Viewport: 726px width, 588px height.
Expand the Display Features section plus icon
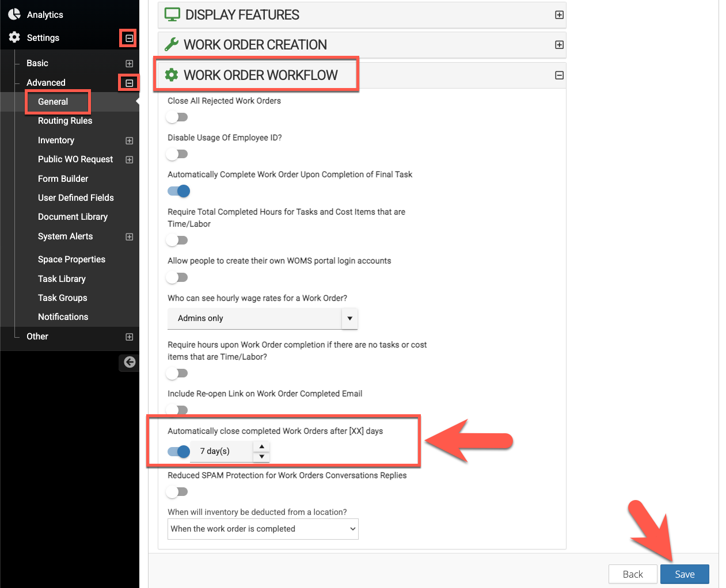559,15
